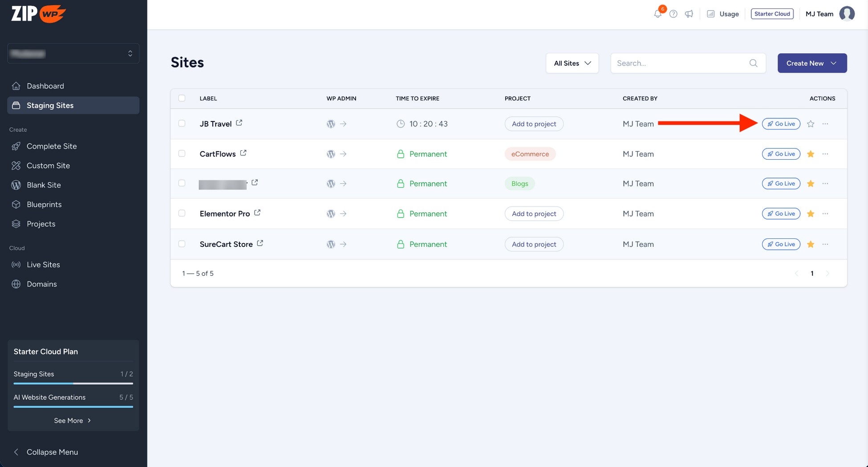
Task: Click Go Live for SureCart Store
Action: [781, 244]
